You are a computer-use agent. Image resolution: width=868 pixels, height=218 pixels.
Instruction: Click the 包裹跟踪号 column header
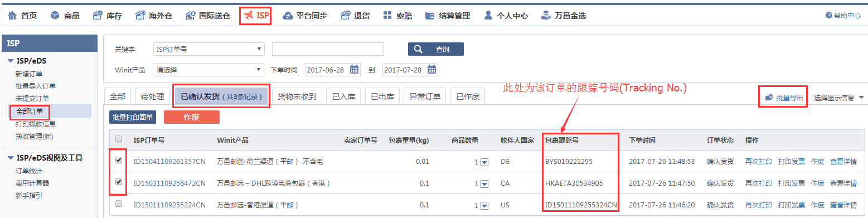562,140
